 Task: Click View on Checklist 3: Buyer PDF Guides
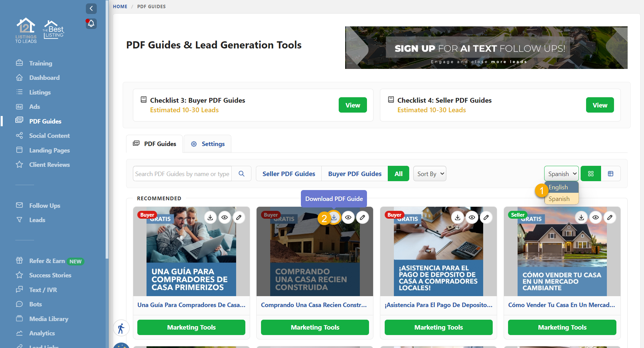coord(353,105)
